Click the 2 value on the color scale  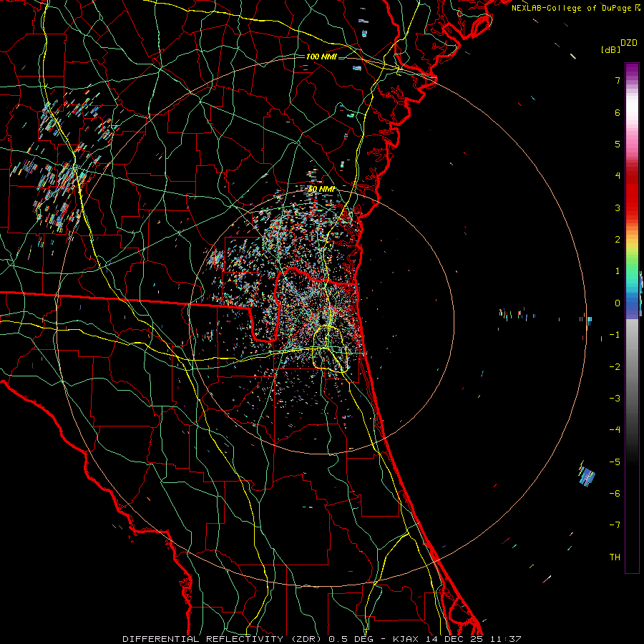(618, 240)
